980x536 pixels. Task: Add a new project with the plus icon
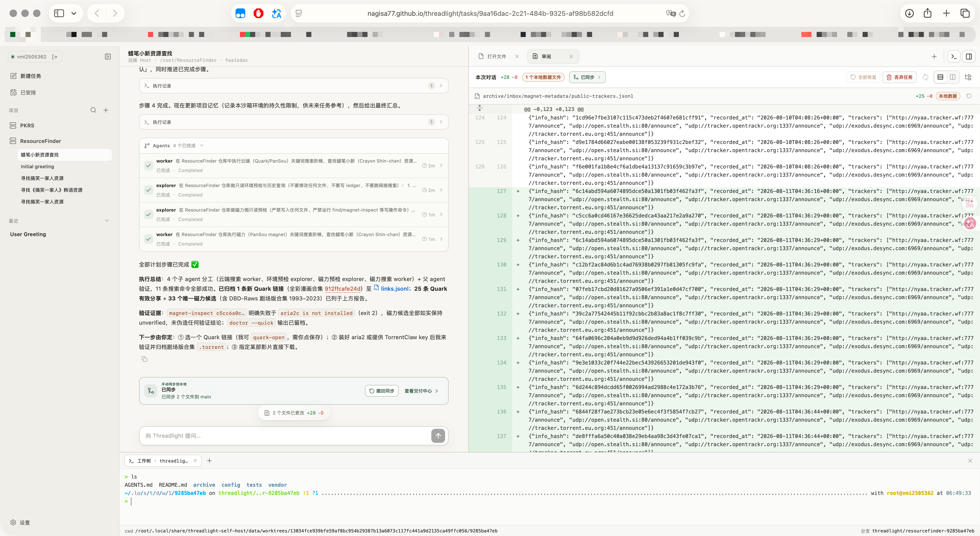[106, 110]
